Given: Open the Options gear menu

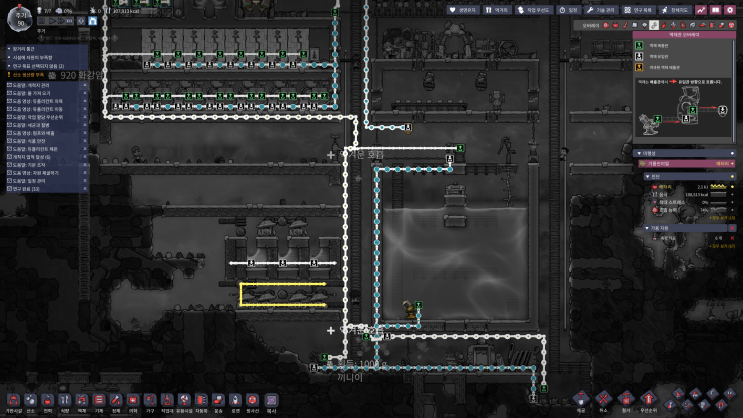Looking at the screenshot, I should click(730, 10).
